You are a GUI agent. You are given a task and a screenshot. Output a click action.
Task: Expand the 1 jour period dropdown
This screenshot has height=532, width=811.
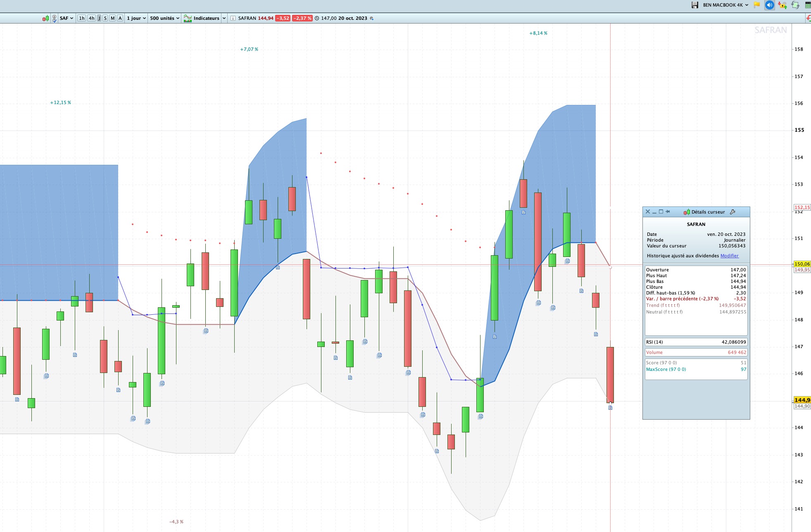(136, 18)
